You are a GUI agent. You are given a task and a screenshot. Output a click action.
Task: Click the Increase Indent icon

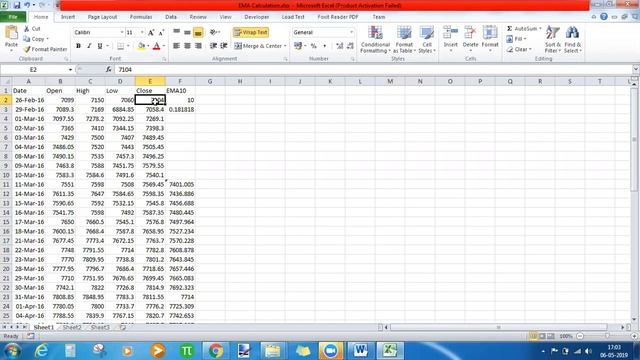224,46
